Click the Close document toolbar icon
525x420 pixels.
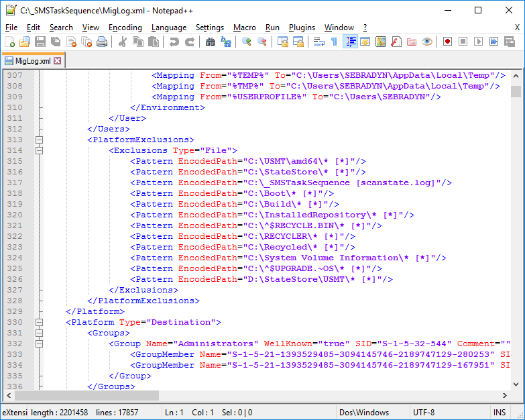[x=71, y=42]
